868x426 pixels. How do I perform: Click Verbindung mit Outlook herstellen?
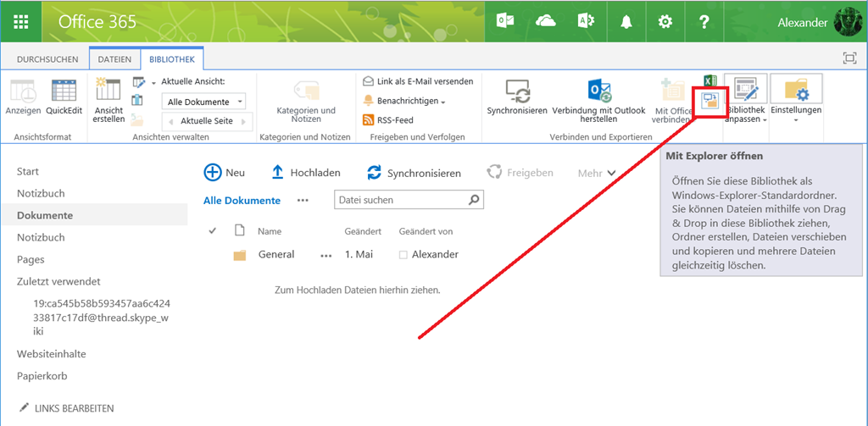coord(599,102)
